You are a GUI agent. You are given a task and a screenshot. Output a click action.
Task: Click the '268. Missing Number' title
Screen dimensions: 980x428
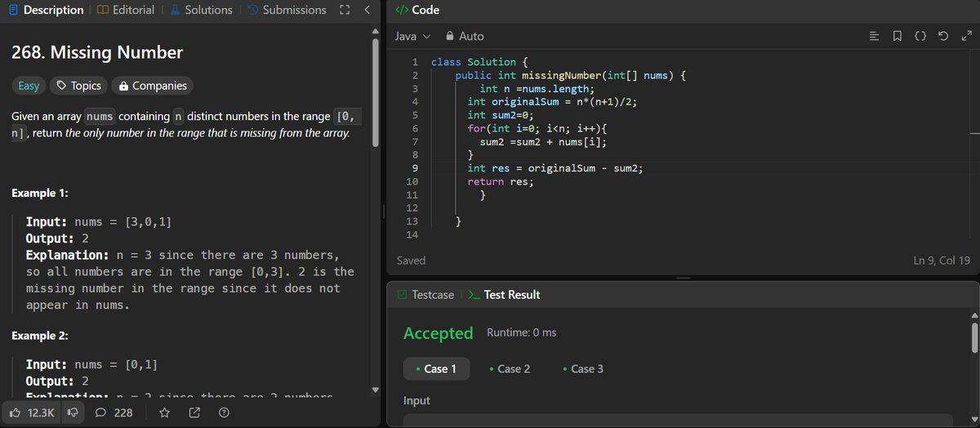97,53
